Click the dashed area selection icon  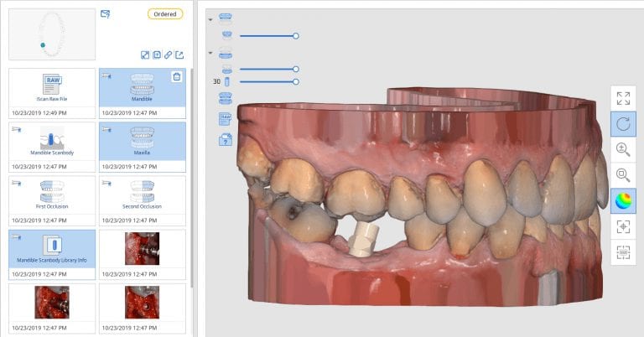[623, 252]
